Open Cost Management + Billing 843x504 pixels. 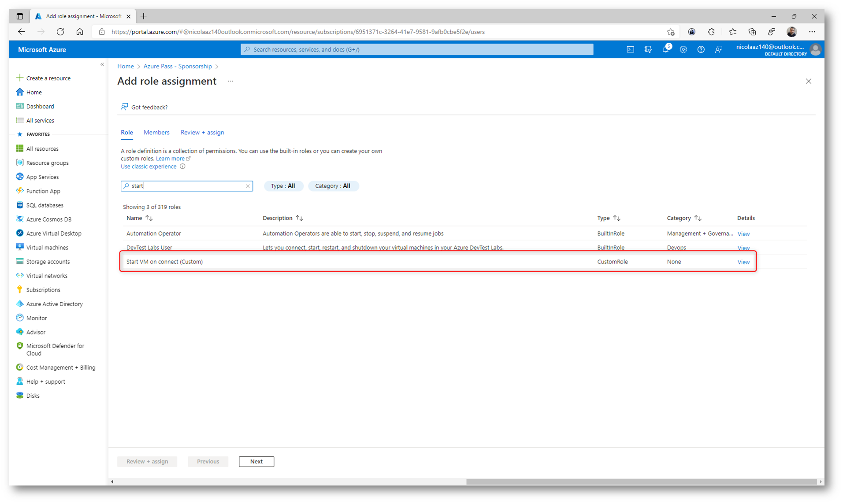coord(61,367)
